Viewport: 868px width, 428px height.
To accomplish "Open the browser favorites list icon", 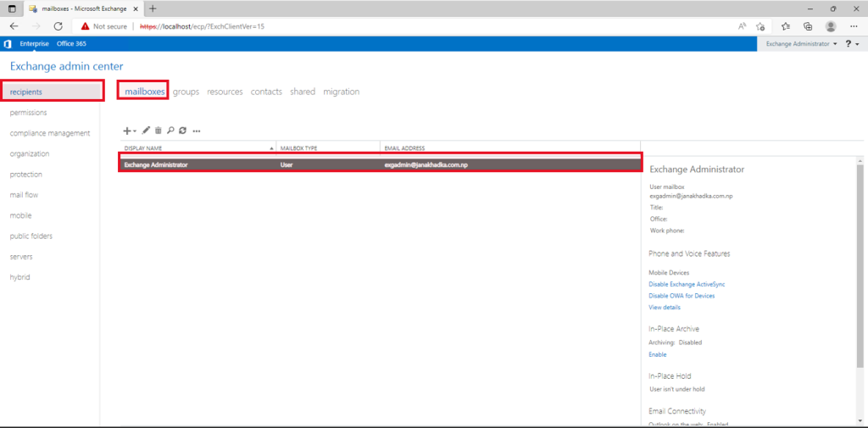I will 785,26.
